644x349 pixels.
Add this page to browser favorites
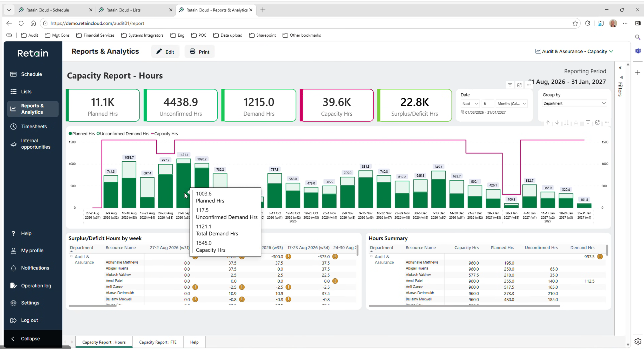tap(575, 23)
